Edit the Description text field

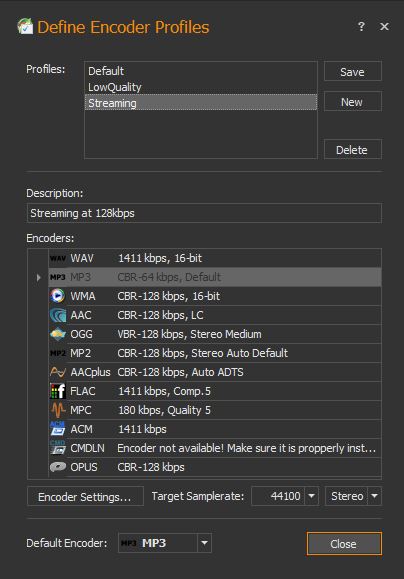tap(204, 213)
